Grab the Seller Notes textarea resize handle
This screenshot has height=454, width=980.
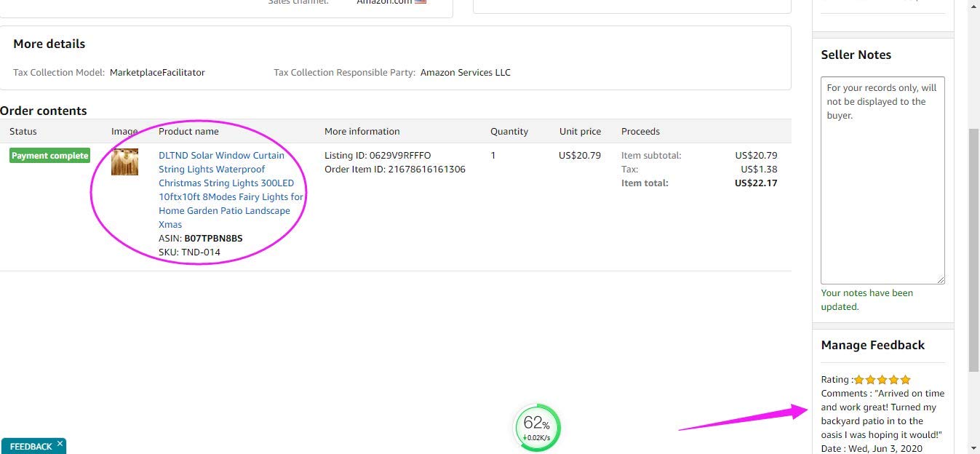click(x=940, y=279)
